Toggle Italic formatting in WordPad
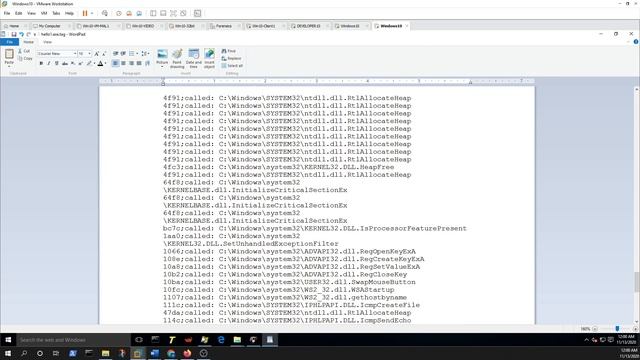640x360 pixels. pyautogui.click(x=49, y=63)
